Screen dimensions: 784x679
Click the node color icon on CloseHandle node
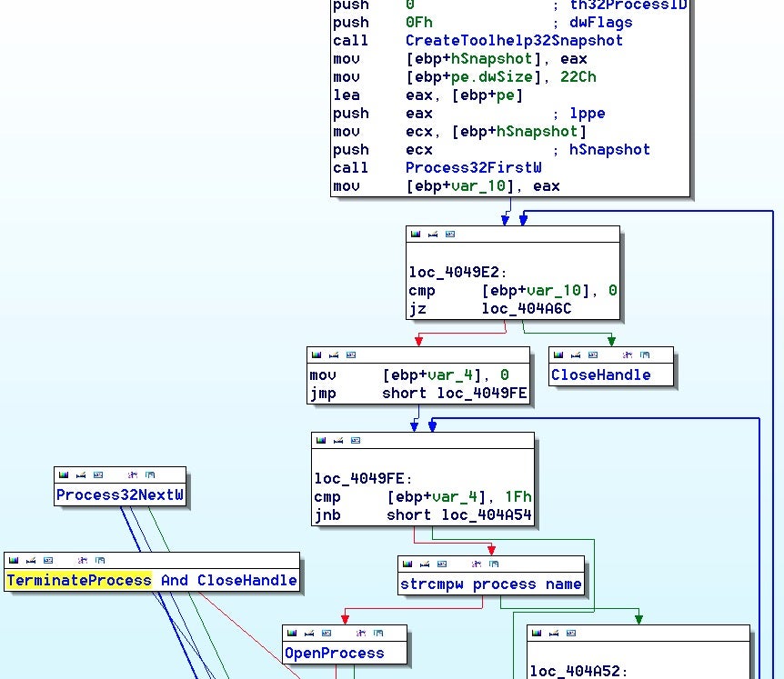click(558, 355)
